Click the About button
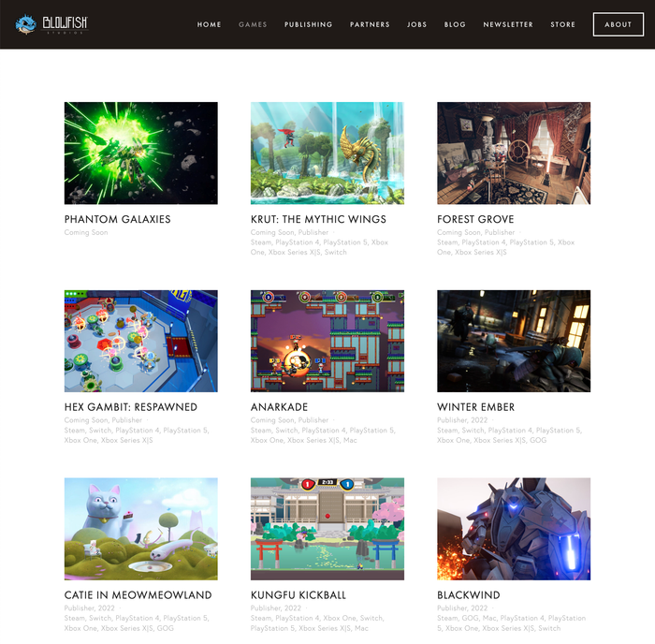655x644 pixels. [619, 24]
